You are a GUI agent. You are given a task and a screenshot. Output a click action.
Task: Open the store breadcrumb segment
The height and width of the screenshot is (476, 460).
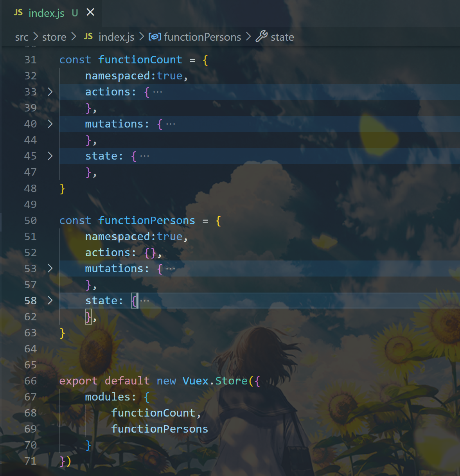pos(54,37)
